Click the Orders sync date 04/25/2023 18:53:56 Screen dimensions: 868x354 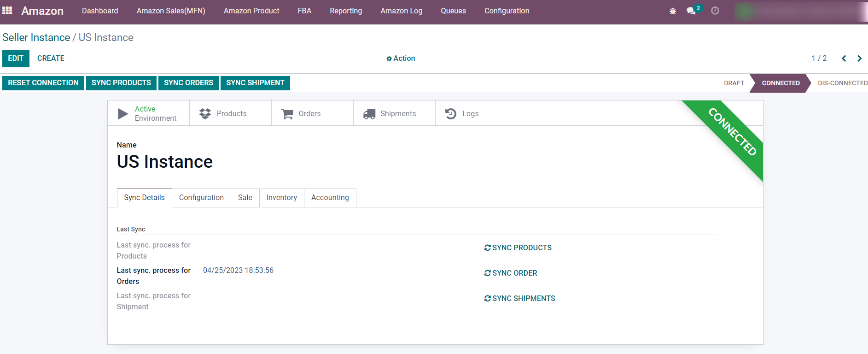pos(238,271)
